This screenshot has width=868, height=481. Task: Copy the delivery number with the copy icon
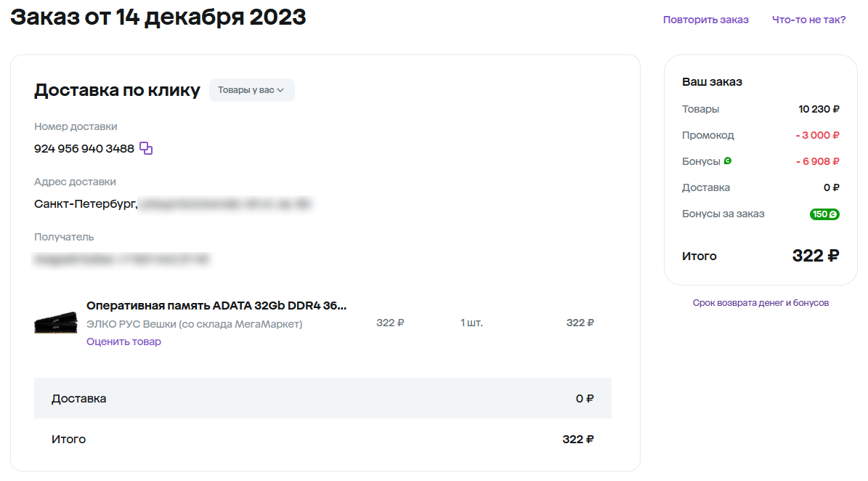[x=145, y=148]
